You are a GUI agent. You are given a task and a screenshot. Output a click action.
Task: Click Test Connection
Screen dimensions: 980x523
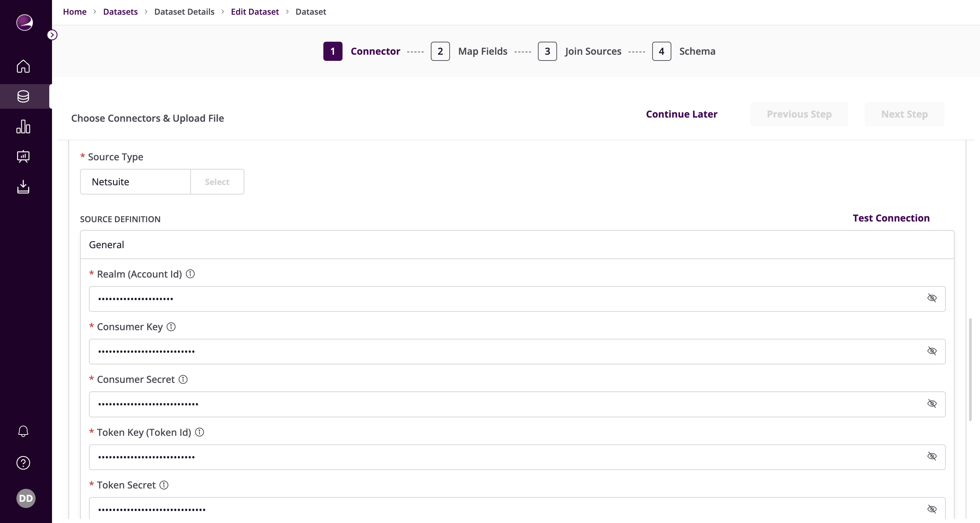(x=891, y=218)
